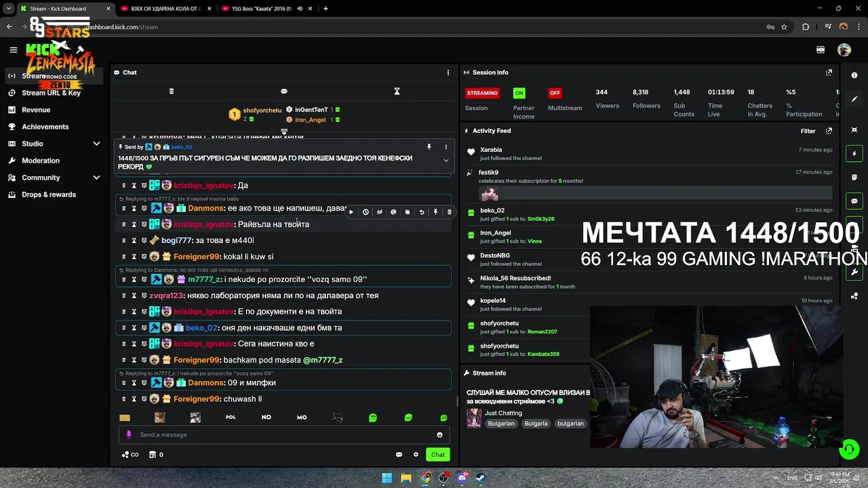Open options for the pinned message
The image size is (868, 488).
[446, 147]
